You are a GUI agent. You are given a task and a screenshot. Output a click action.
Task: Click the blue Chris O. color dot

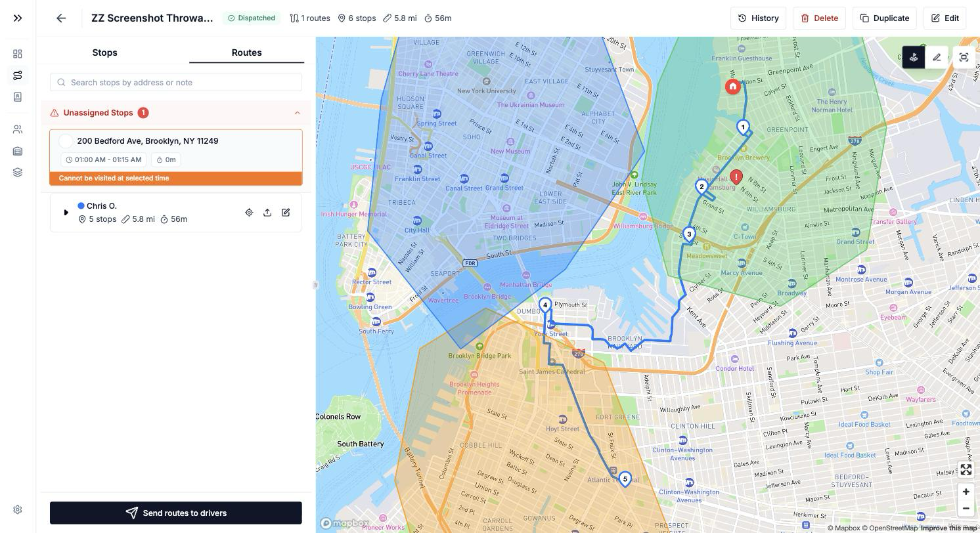(x=81, y=206)
